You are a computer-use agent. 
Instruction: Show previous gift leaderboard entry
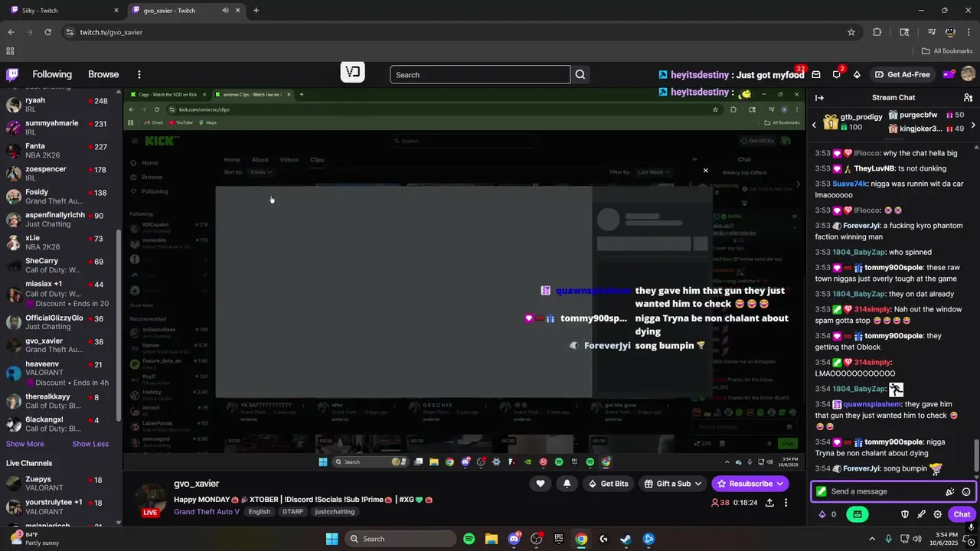(814, 124)
